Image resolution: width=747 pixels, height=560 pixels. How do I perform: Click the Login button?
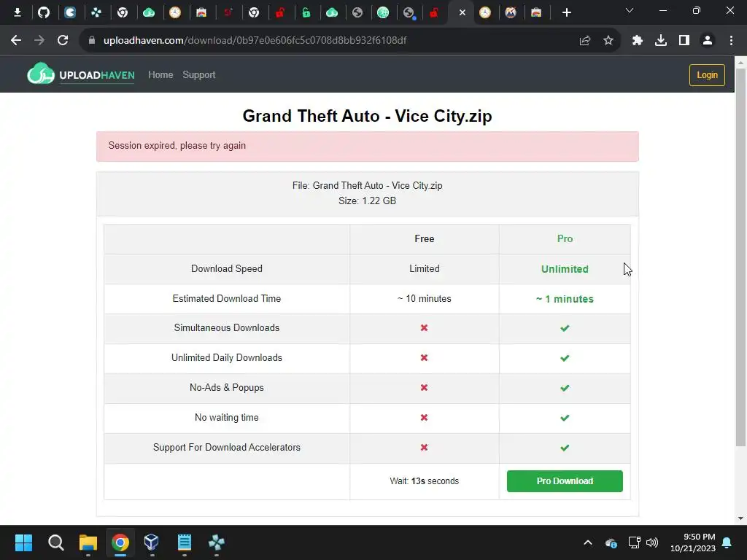click(707, 75)
